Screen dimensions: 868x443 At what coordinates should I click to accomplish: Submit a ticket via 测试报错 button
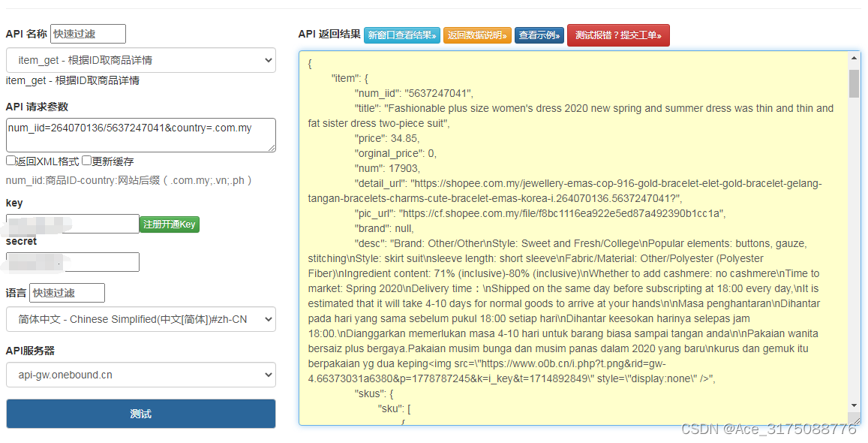(618, 35)
